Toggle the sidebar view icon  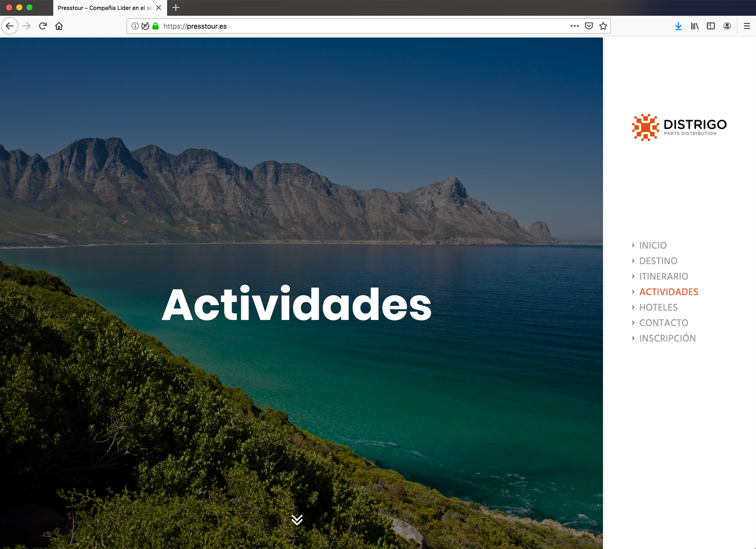tap(711, 26)
